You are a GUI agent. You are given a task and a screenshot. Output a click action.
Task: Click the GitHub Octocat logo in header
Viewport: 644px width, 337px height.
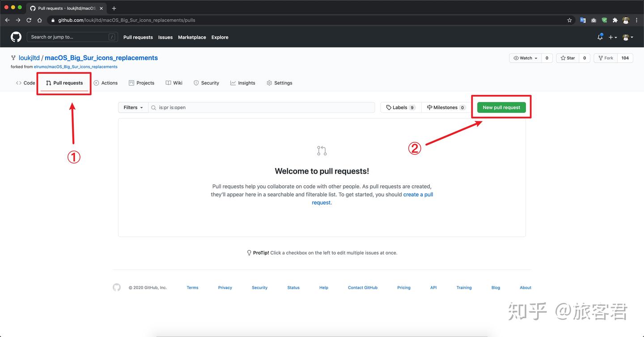click(x=16, y=37)
